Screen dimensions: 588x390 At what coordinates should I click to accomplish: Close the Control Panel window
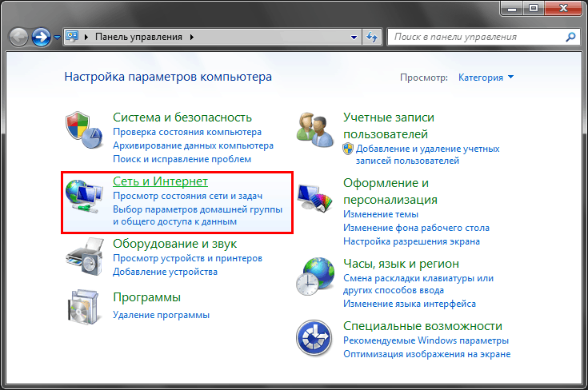(x=563, y=8)
